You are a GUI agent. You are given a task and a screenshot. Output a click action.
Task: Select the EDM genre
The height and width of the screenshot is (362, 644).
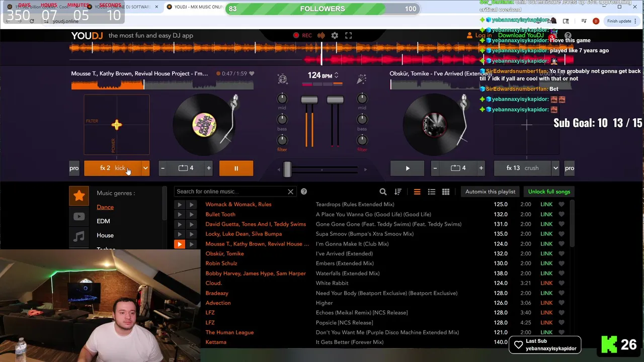point(103,221)
